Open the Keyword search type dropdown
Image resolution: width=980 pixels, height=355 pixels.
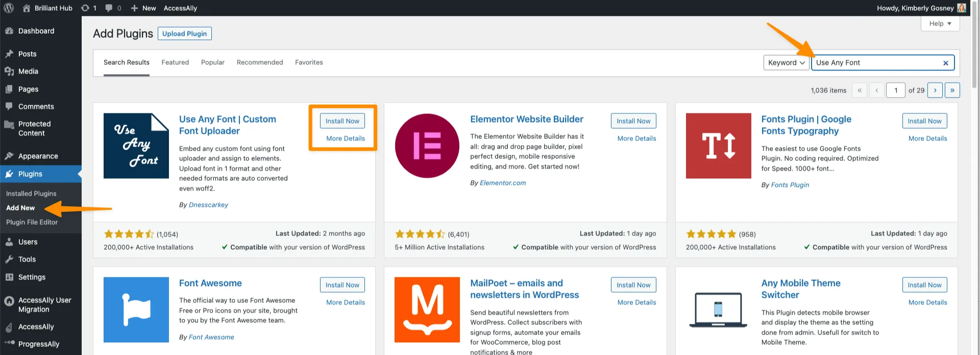point(786,63)
